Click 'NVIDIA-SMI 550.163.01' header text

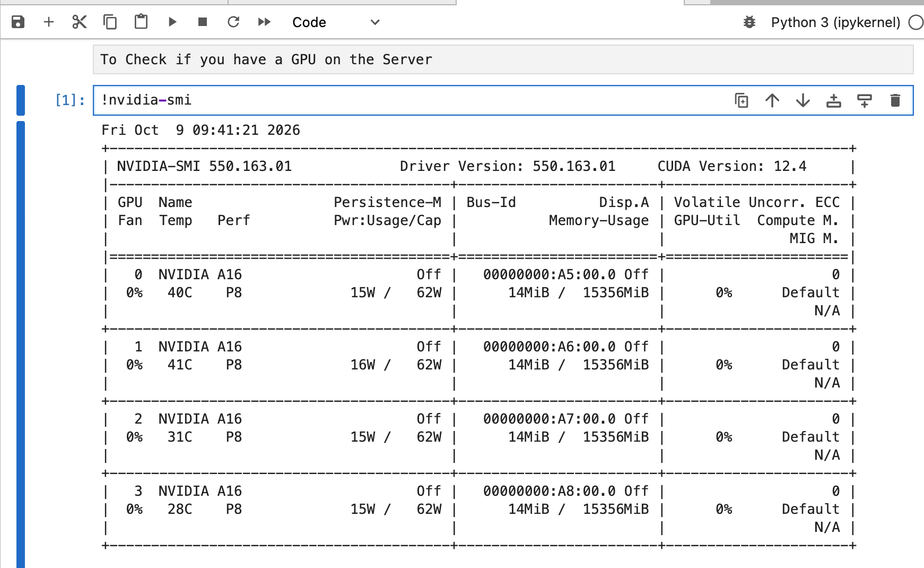[204, 166]
